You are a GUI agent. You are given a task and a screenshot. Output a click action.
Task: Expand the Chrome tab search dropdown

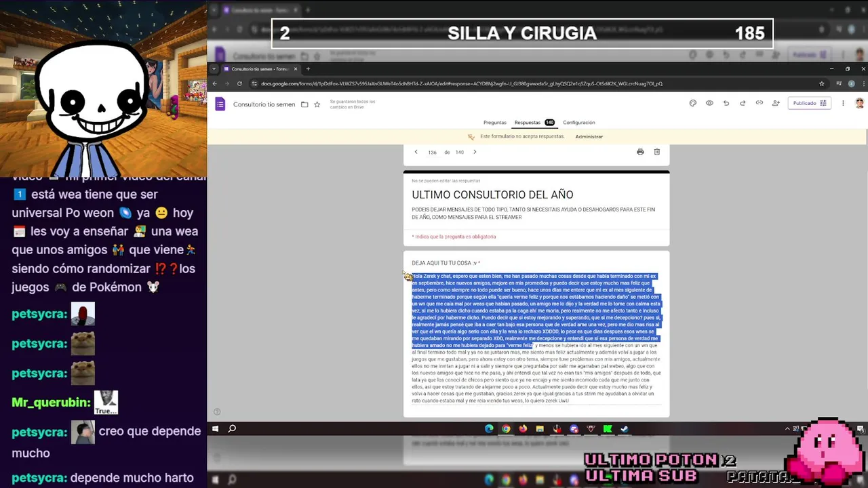point(214,68)
